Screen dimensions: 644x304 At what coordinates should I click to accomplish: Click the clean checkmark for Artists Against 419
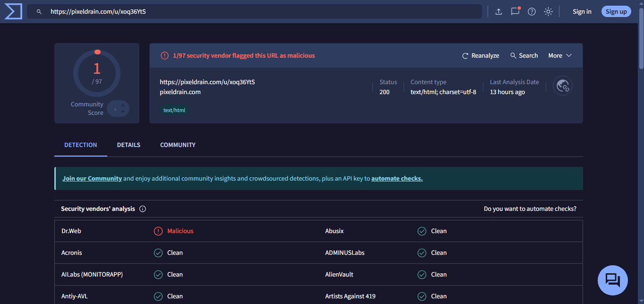(x=422, y=296)
